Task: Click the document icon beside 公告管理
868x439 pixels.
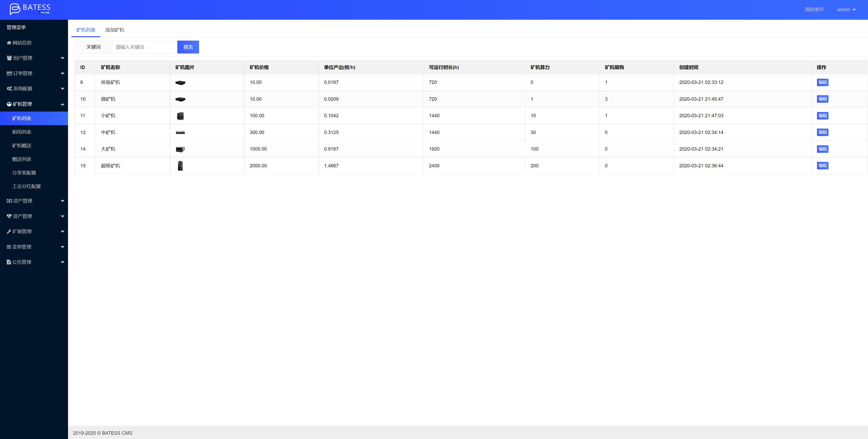Action: coord(9,262)
